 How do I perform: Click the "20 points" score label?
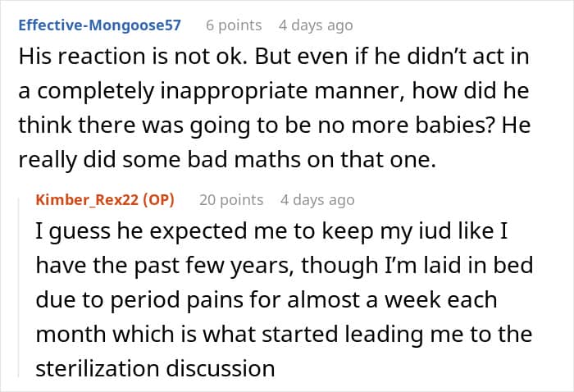click(230, 200)
